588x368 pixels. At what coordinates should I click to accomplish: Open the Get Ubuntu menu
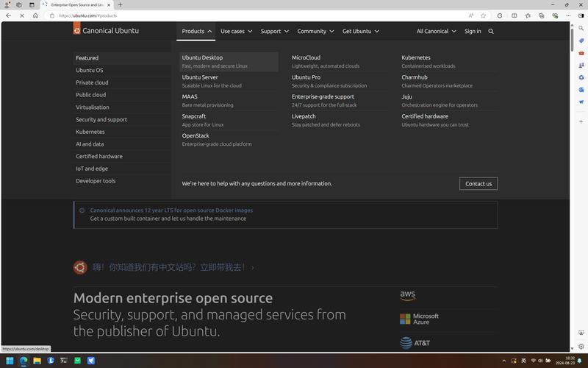click(x=360, y=31)
